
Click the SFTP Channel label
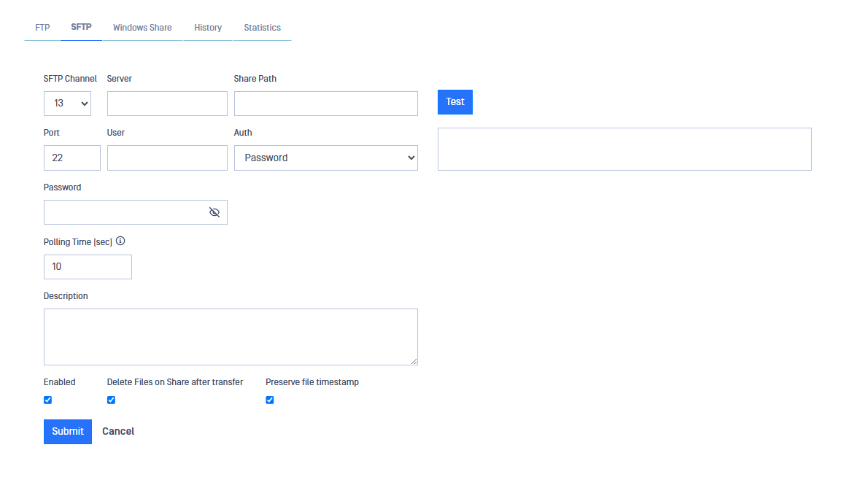(70, 79)
